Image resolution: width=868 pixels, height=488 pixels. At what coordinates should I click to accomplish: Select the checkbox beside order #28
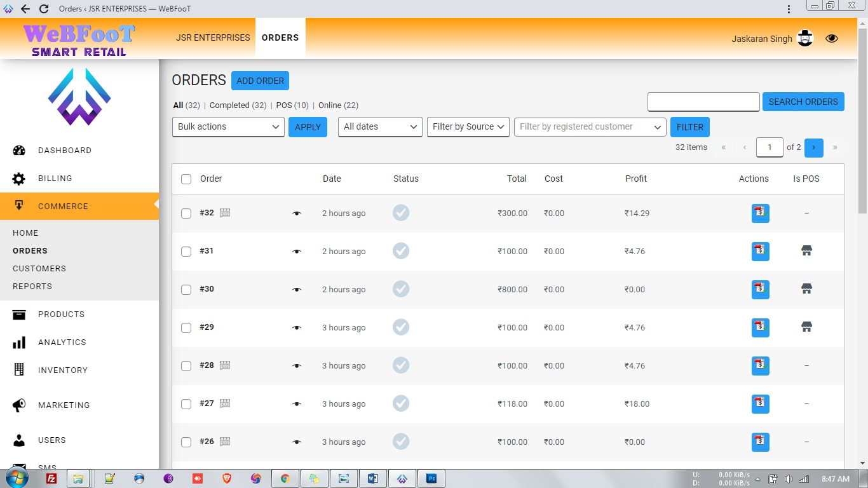click(186, 366)
